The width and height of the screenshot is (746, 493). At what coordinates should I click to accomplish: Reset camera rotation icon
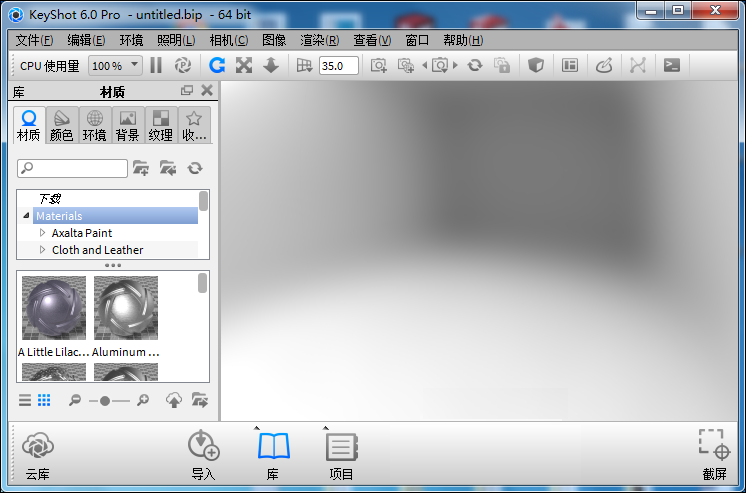pyautogui.click(x=475, y=65)
